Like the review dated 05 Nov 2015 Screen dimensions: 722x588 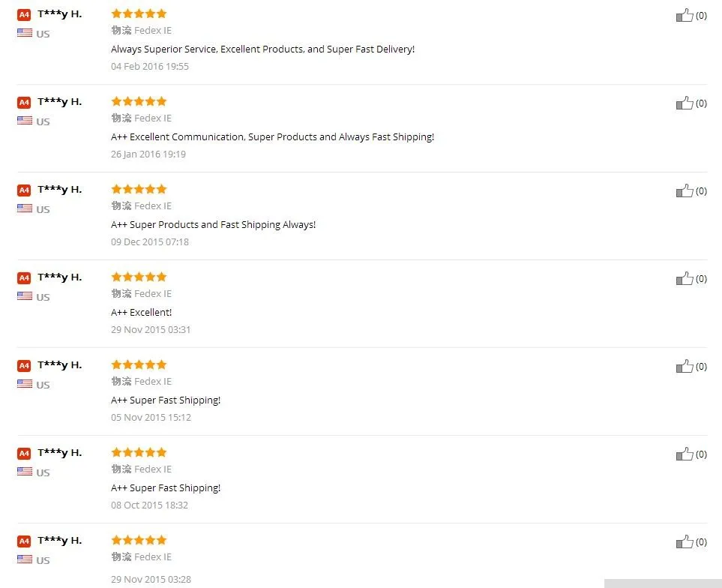pyautogui.click(x=685, y=367)
